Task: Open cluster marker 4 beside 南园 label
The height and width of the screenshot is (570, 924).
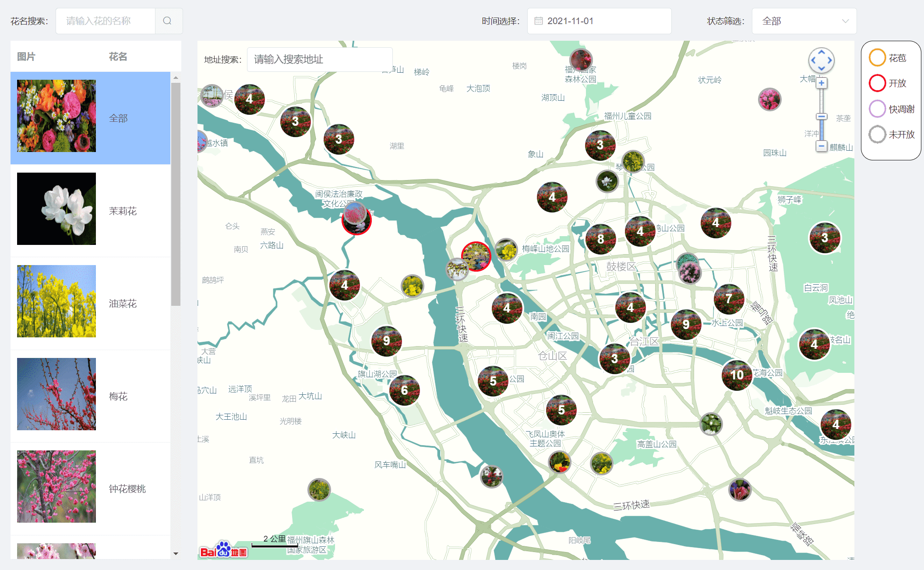Action: (x=507, y=308)
